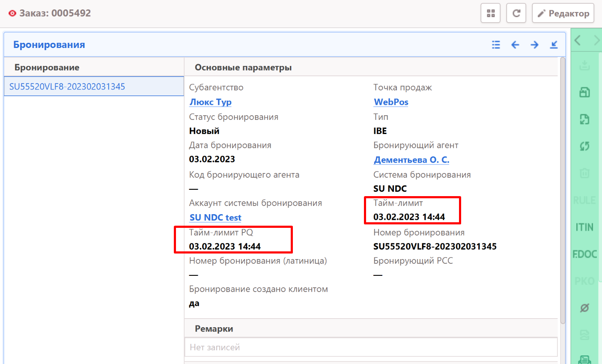The height and width of the screenshot is (364, 602).
Task: Collapse the Бронирования panel using corner arrow
Action: pos(554,45)
